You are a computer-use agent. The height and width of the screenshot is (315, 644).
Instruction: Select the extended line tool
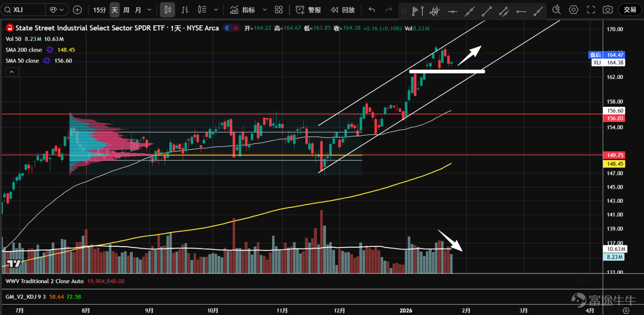pos(470,11)
